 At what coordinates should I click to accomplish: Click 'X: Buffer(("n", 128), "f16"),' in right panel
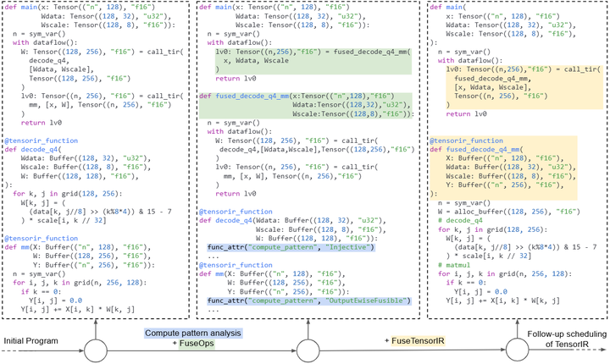click(505, 158)
